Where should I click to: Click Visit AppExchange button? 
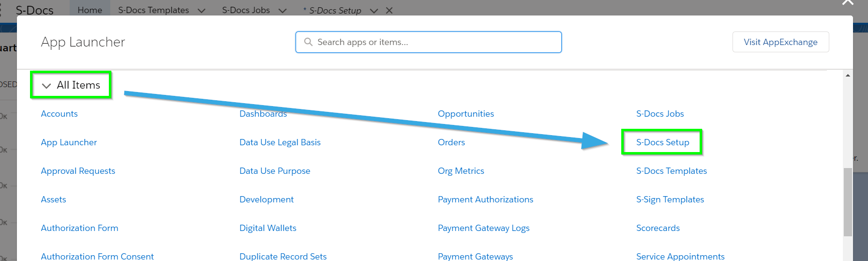[x=780, y=42]
